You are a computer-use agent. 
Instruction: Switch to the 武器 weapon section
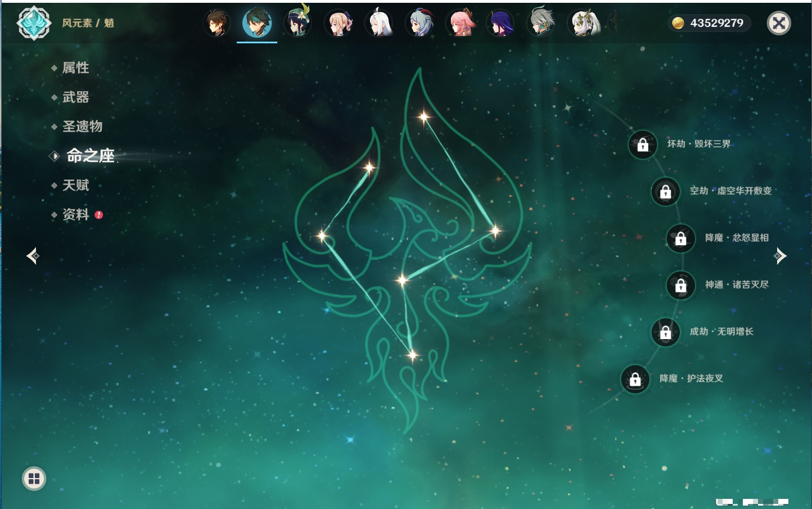tap(75, 97)
